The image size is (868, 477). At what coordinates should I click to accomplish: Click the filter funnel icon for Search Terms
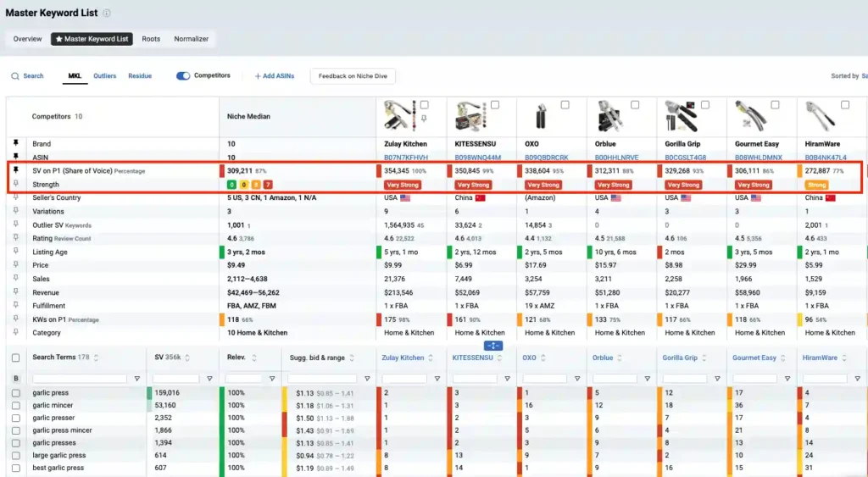tap(136, 379)
